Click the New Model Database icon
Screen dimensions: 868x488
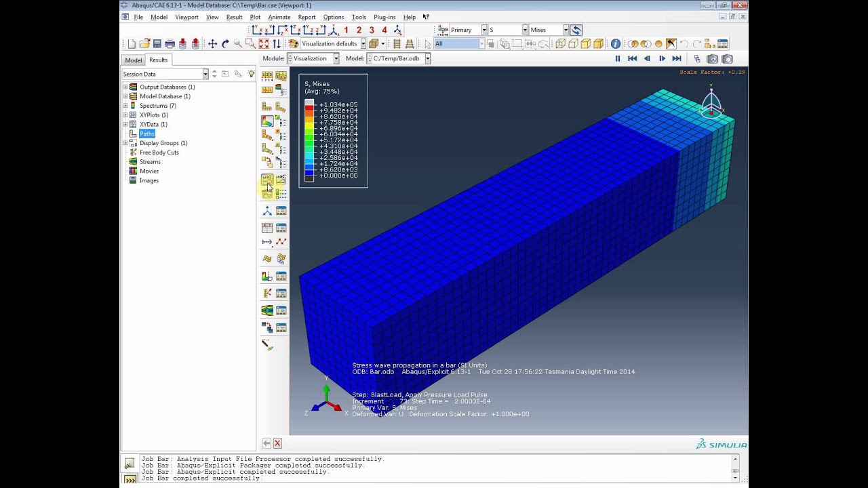(132, 44)
